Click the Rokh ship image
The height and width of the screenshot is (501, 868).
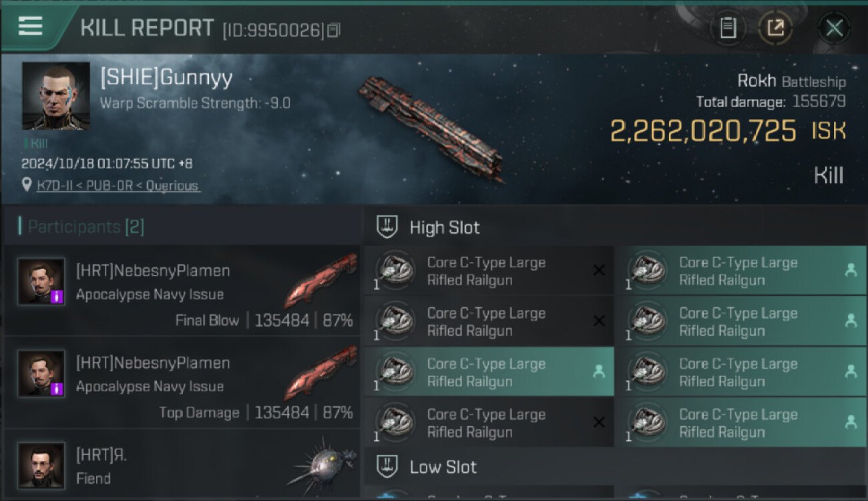[x=432, y=127]
